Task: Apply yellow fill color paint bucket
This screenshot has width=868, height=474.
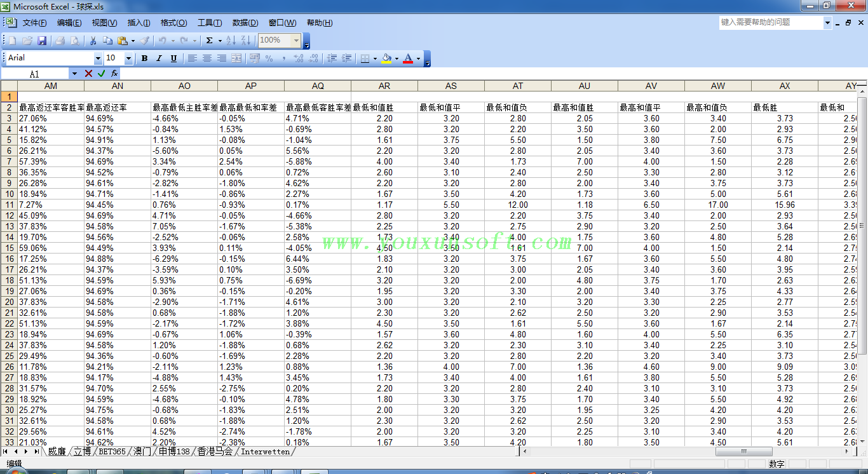Action: pos(386,58)
